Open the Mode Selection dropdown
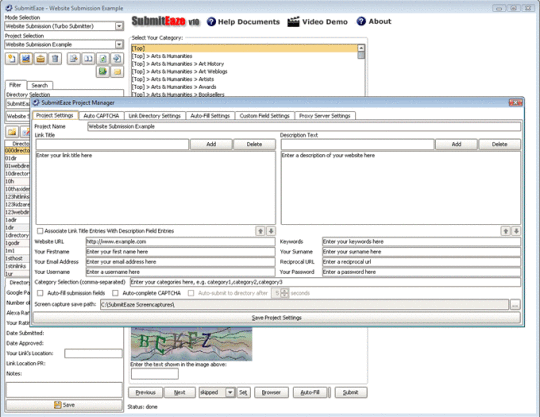This screenshot has height=417, width=540. (x=119, y=26)
